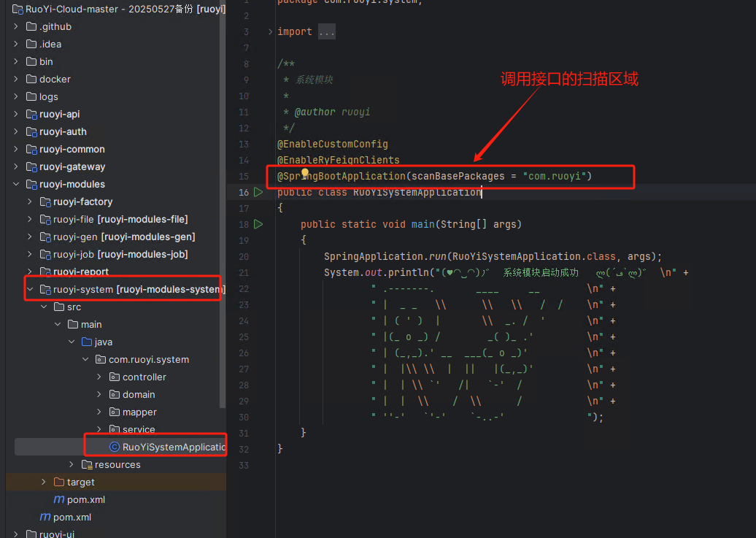The height and width of the screenshot is (538, 756).
Task: Click the main folder icon
Action: click(73, 324)
